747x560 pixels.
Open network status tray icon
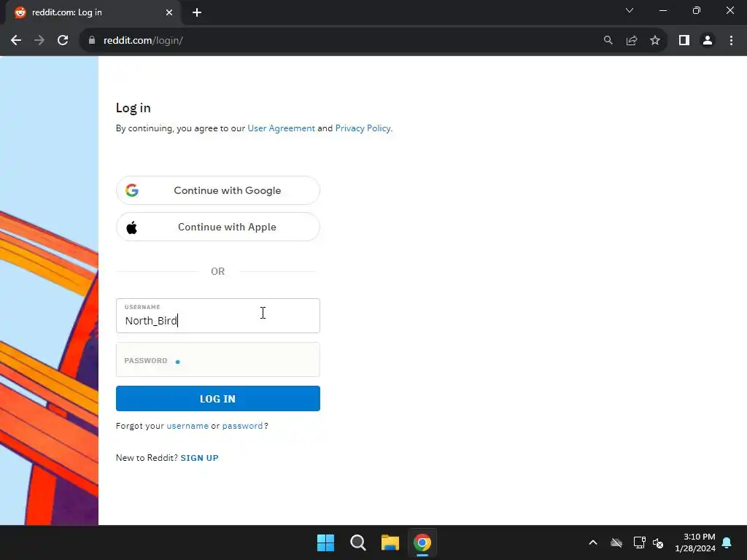639,542
